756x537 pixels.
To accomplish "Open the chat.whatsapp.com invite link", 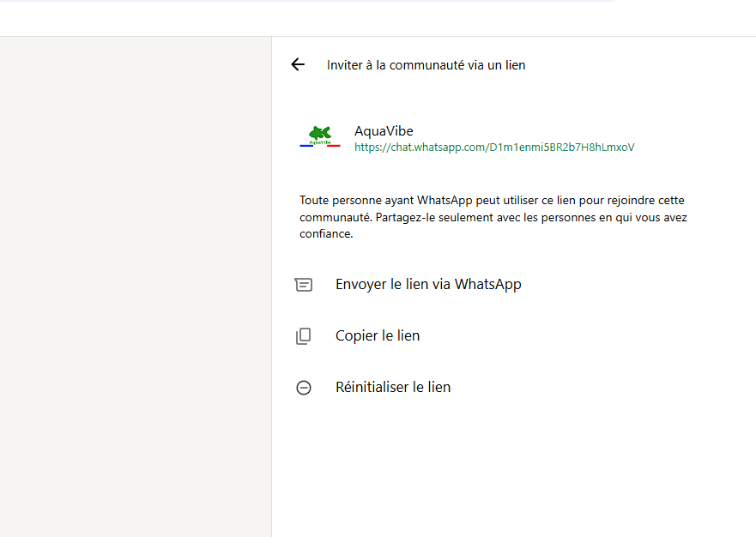I will (494, 148).
